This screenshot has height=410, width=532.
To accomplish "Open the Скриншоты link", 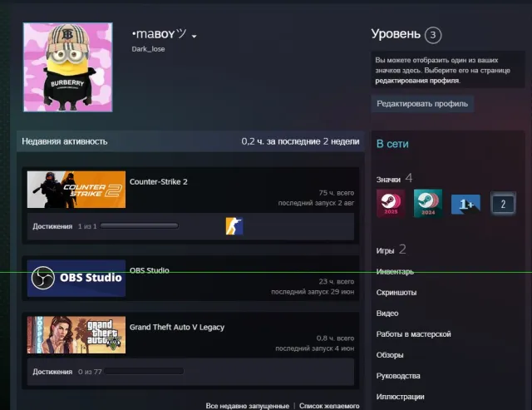I will pyautogui.click(x=397, y=293).
